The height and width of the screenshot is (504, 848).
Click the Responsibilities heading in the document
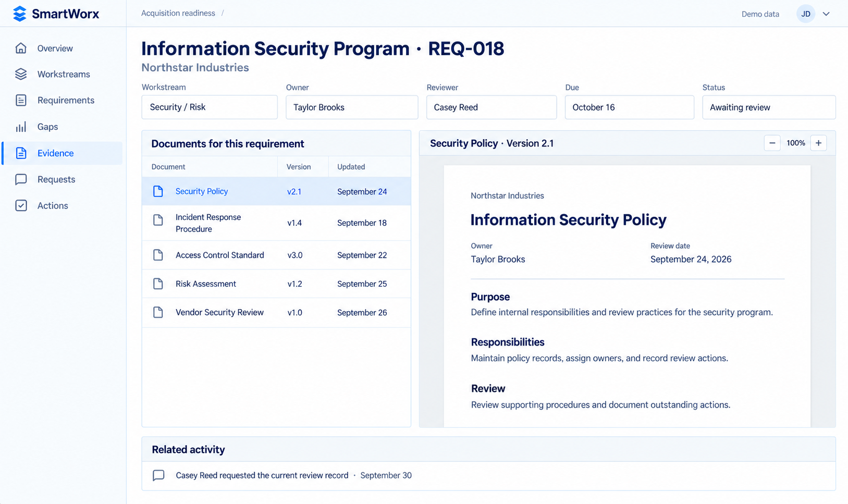pos(508,342)
